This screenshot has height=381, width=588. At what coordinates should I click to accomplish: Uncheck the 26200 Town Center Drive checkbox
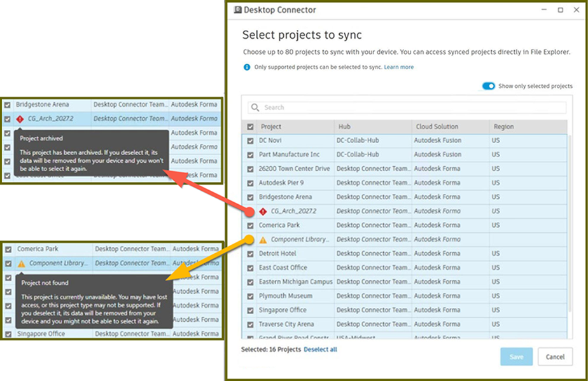tap(250, 169)
